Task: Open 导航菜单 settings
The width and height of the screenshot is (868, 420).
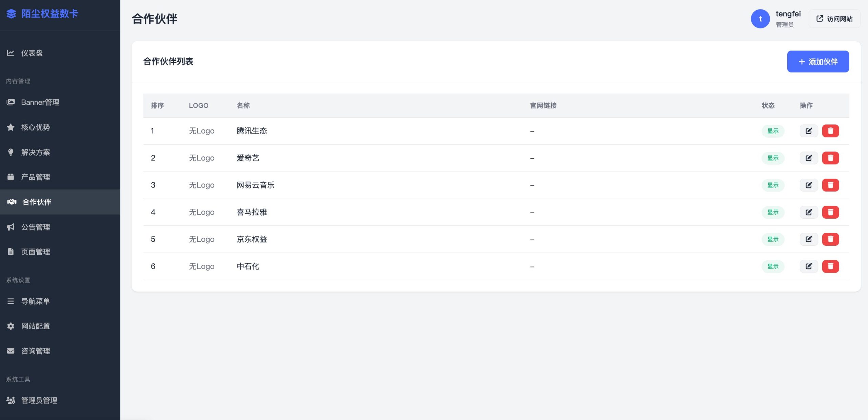Action: 60,301
